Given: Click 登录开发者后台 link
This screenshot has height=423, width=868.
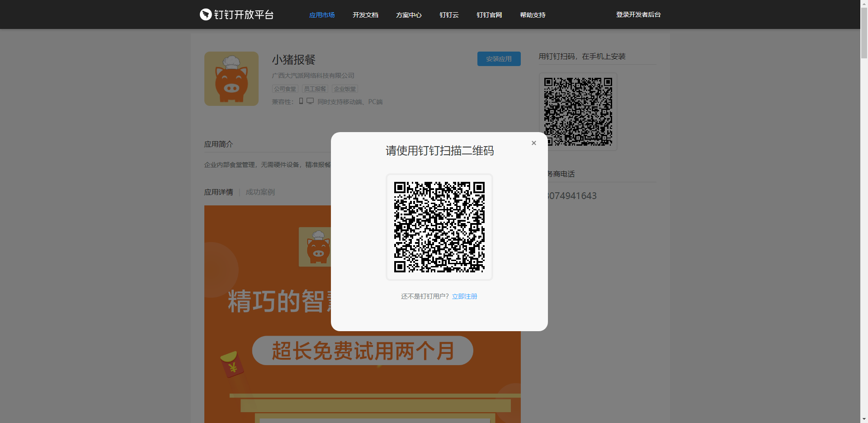Looking at the screenshot, I should coord(638,14).
